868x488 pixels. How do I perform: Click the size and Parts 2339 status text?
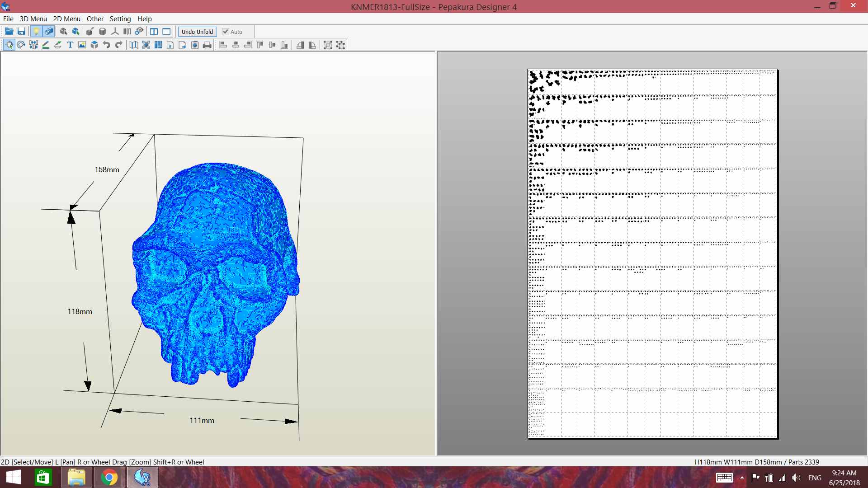(x=757, y=462)
